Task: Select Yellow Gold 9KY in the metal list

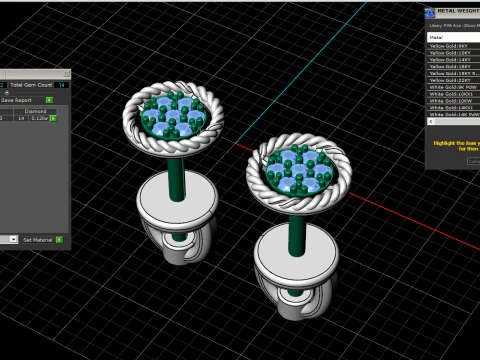Action: coord(453,46)
